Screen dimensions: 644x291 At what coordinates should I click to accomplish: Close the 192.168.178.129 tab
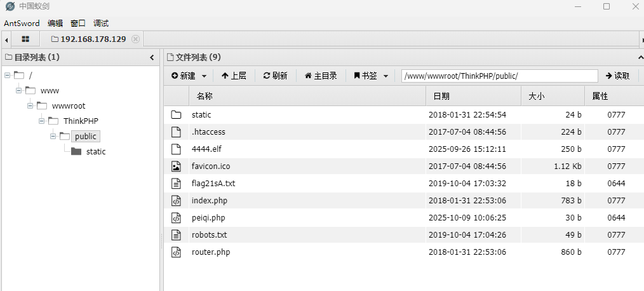tap(135, 39)
